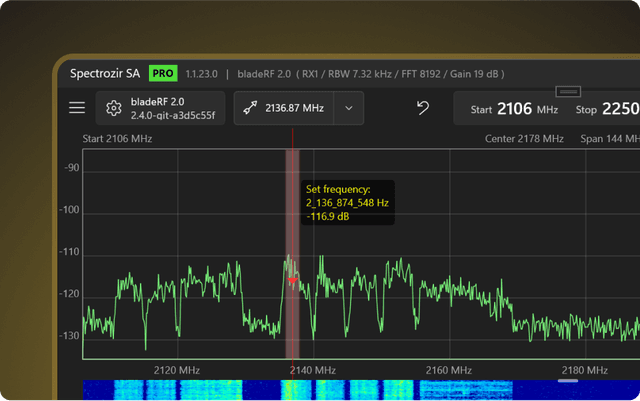Screen dimensions: 640x401
Task: Click the Spectrozir SA title text
Action: tap(106, 73)
